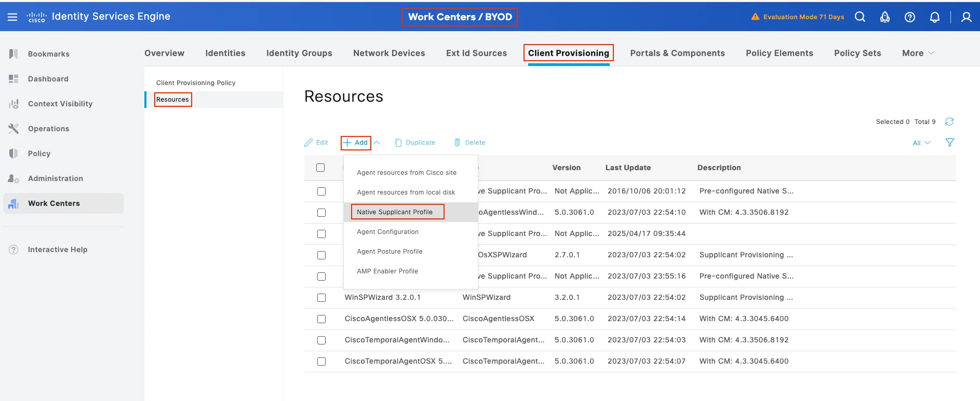
Task: Choose Agent resources from local disk
Action: tap(406, 192)
